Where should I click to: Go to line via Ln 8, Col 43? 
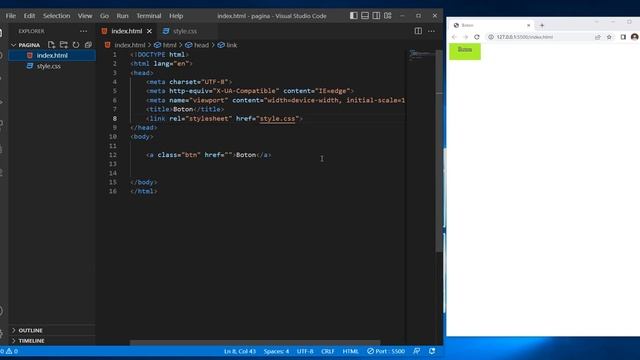coord(240,351)
